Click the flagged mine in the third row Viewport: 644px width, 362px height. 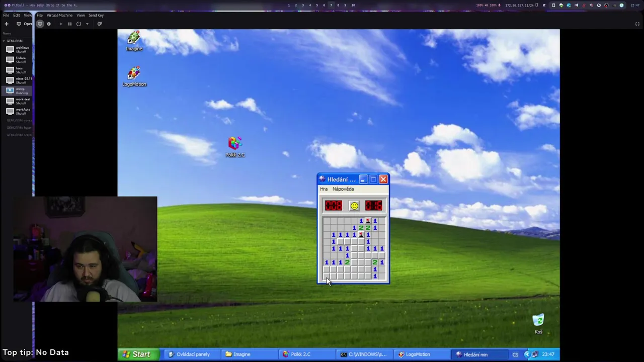361,235
